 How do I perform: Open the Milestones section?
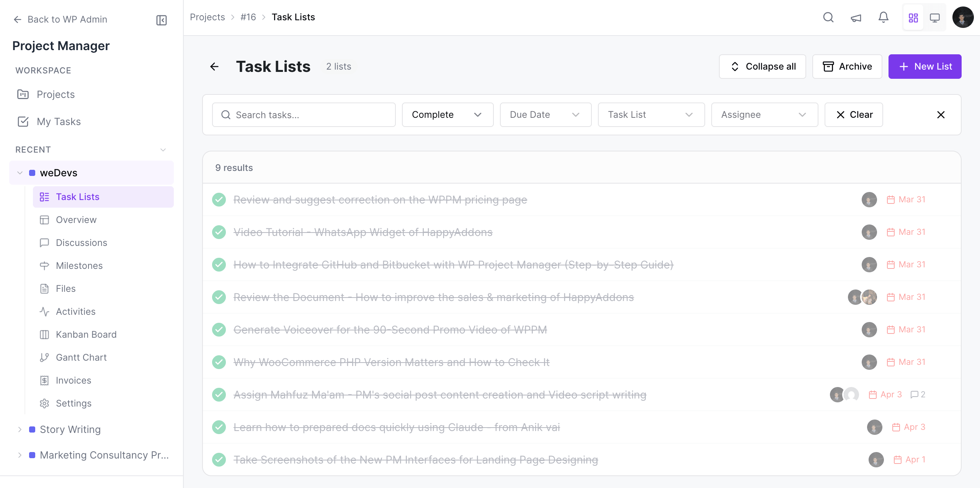79,265
